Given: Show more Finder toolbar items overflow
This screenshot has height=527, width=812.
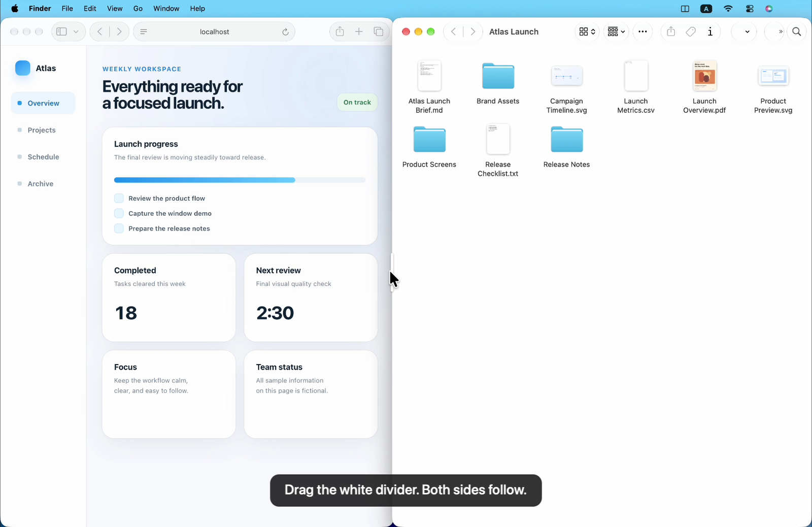Looking at the screenshot, I should 781,31.
